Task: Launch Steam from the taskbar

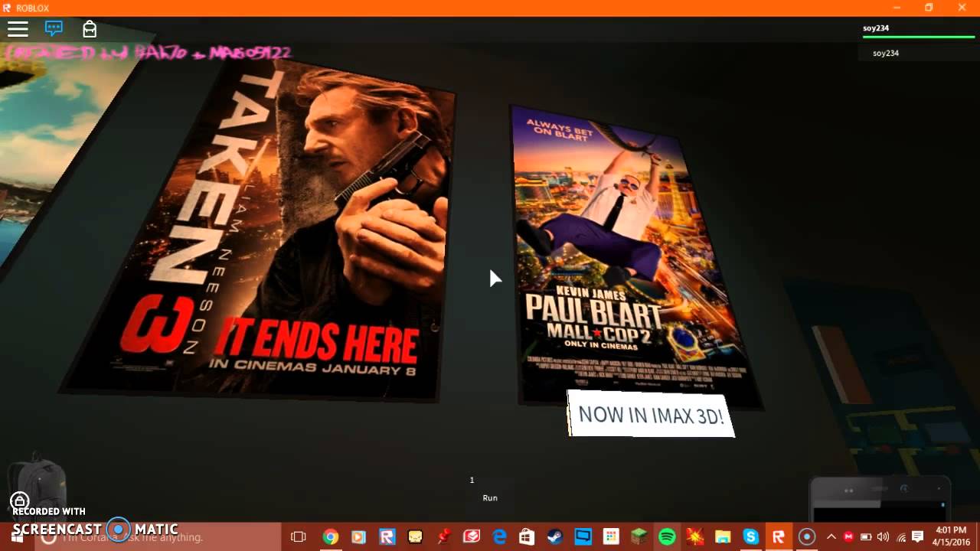Action: pyautogui.click(x=555, y=537)
